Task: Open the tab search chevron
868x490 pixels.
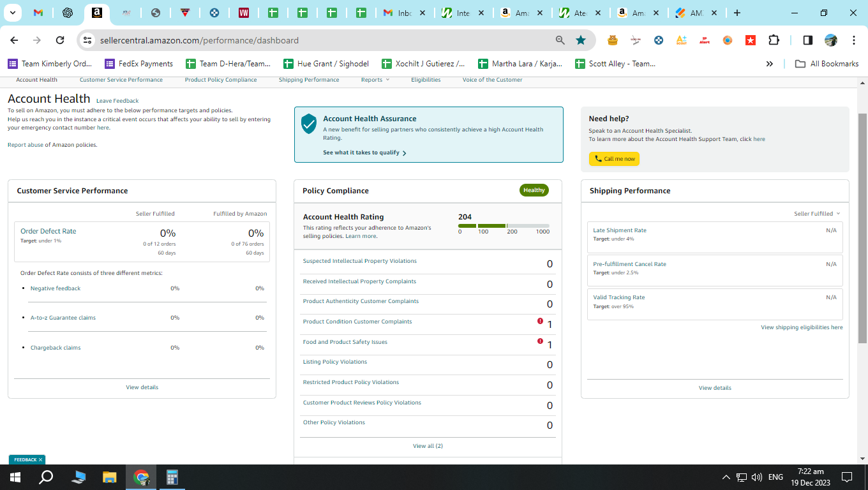Action: [x=13, y=13]
